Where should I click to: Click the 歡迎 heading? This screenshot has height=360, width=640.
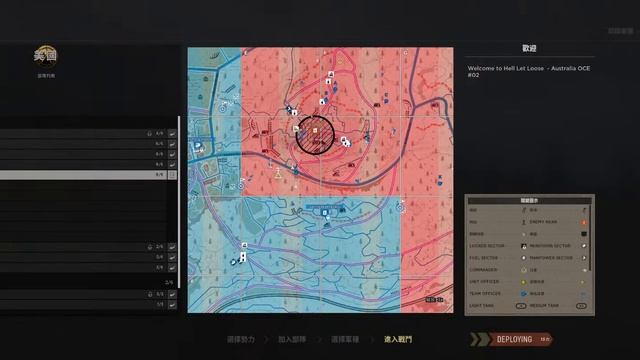529,48
